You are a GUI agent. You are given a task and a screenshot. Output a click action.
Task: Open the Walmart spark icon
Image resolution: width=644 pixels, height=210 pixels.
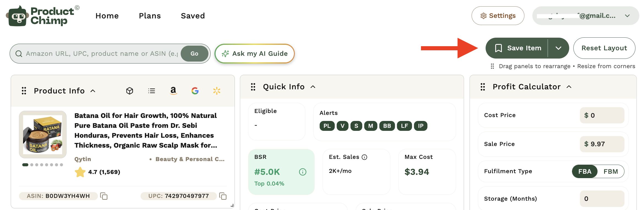(x=217, y=91)
